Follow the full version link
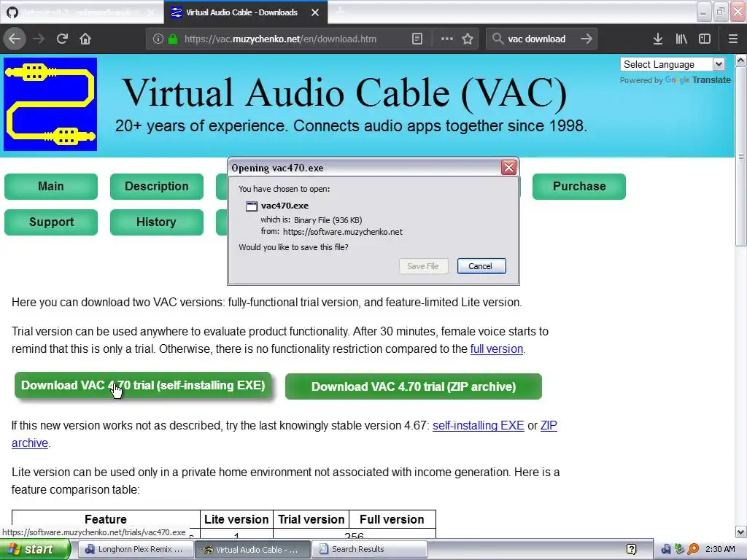Viewport: 747px width, 560px height. coord(496,349)
